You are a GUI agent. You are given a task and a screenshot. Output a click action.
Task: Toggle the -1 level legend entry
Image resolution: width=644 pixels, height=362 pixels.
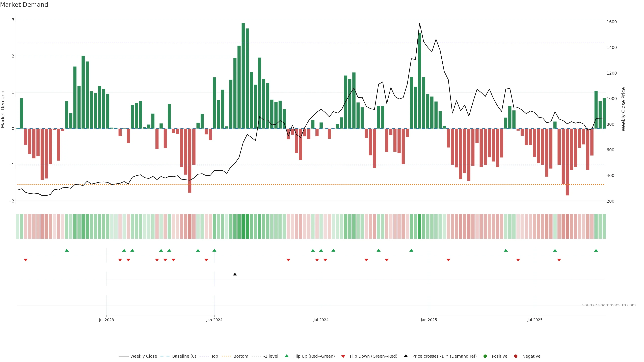271,356
